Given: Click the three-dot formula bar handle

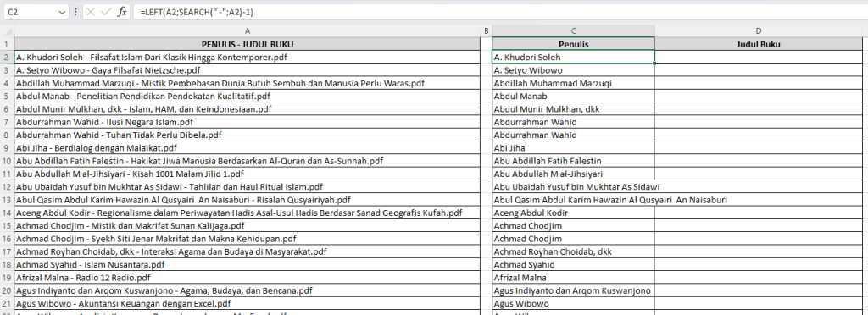Looking at the screenshot, I should click(75, 12).
